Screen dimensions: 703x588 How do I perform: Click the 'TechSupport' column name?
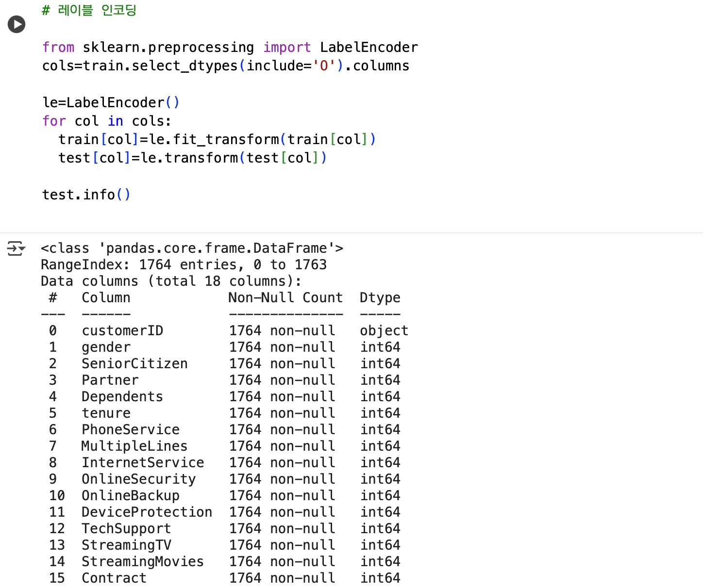[x=126, y=529]
